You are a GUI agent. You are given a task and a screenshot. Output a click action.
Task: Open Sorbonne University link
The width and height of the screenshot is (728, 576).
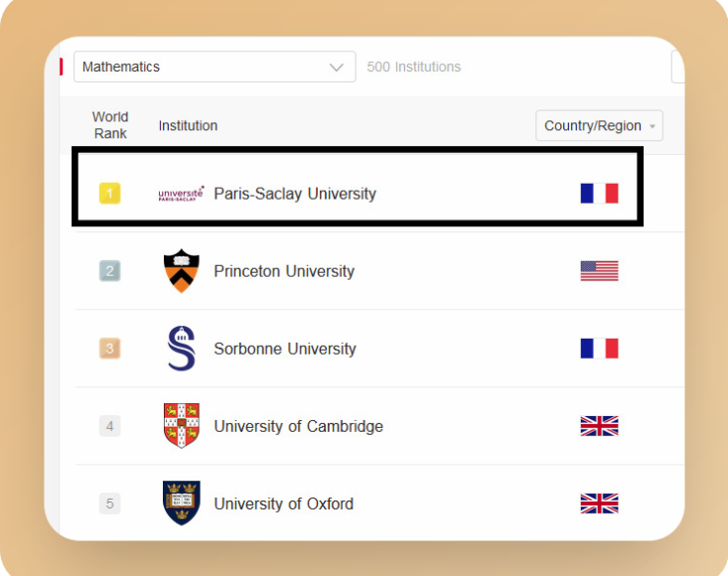285,349
